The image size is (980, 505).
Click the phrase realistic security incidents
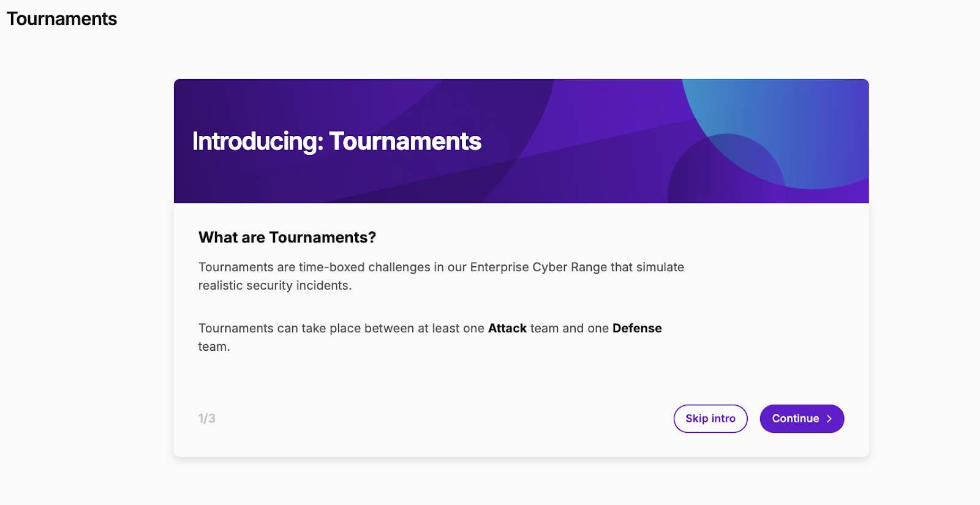click(x=275, y=286)
